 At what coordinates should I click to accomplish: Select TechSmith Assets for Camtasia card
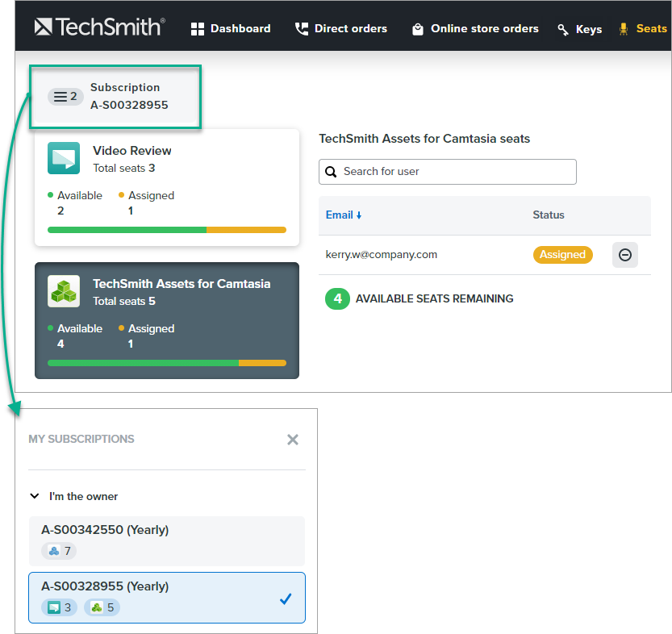pos(167,320)
